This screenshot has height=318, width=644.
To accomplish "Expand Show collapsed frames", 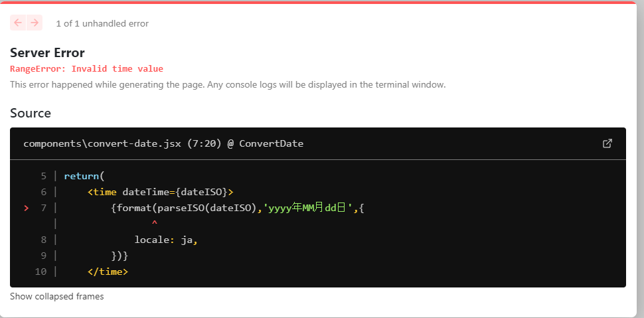I will pyautogui.click(x=56, y=297).
